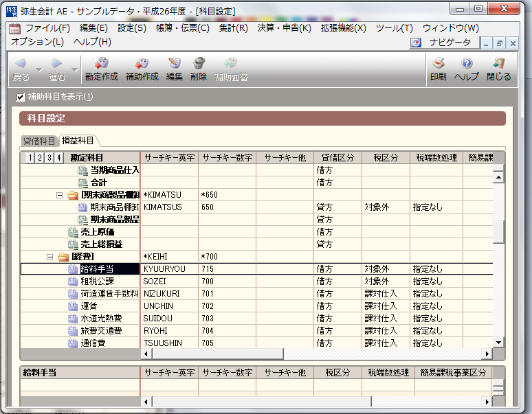Viewport: 532px width, 414px height.
Task: Open the 決算・申告(K) menu
Action: coord(284,28)
